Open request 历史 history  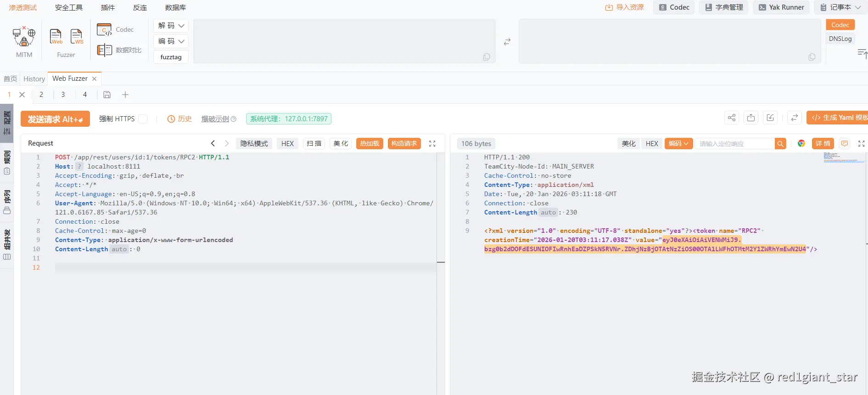pyautogui.click(x=179, y=119)
